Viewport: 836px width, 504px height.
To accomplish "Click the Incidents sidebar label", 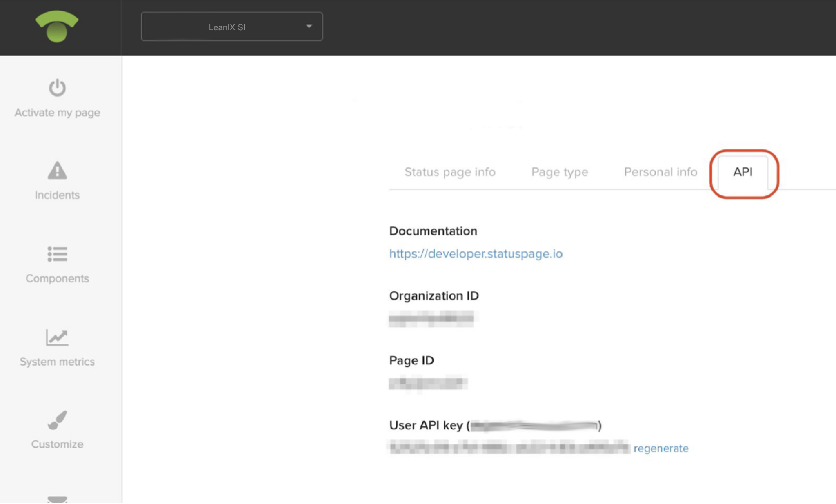I will [57, 195].
